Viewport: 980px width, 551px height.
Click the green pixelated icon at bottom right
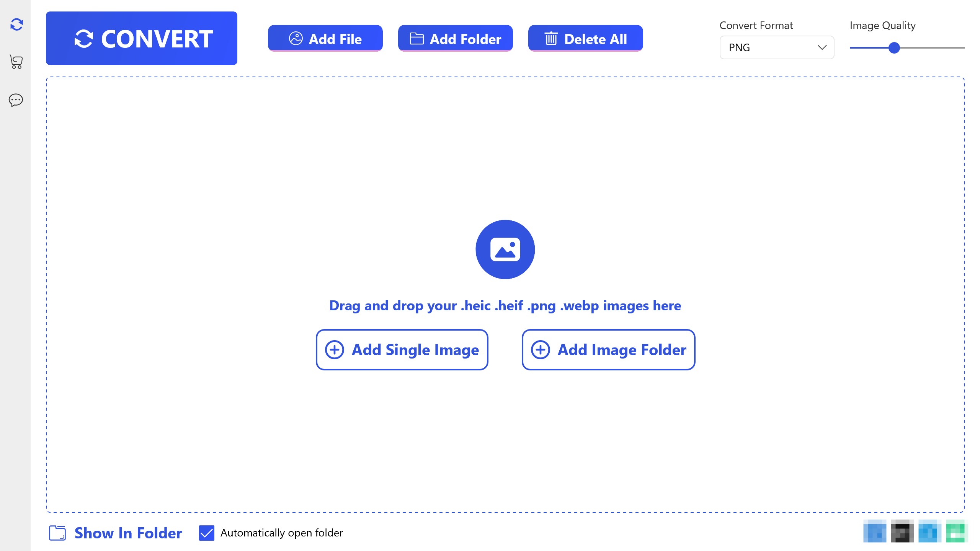tap(956, 531)
